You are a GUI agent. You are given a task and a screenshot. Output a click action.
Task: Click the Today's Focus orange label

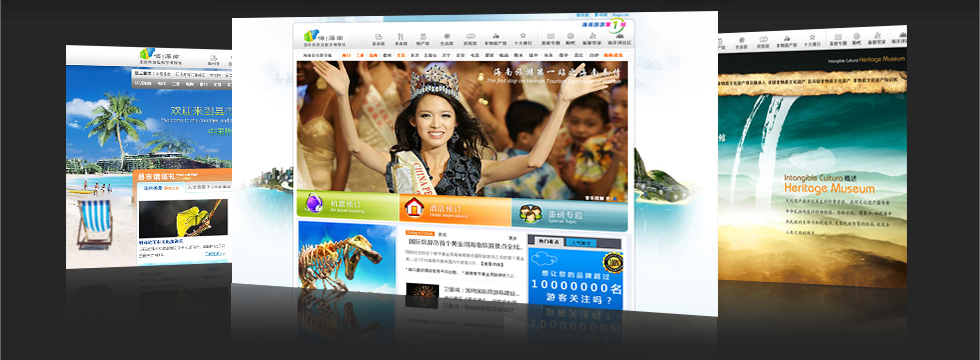(419, 232)
